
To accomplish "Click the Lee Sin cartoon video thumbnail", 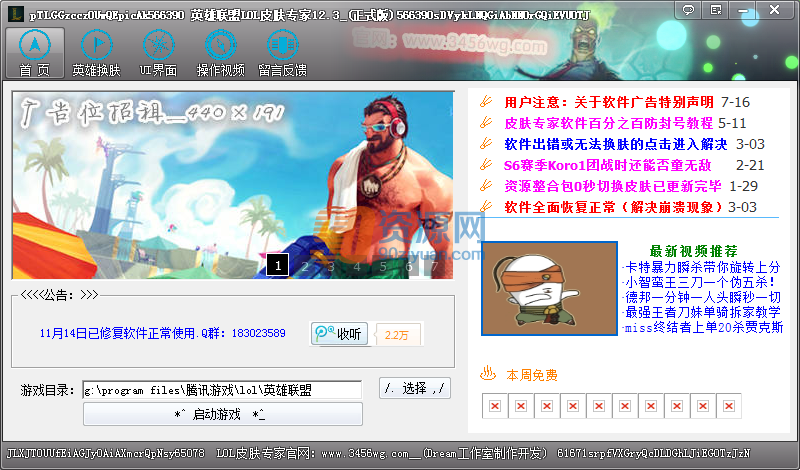I will click(x=549, y=288).
